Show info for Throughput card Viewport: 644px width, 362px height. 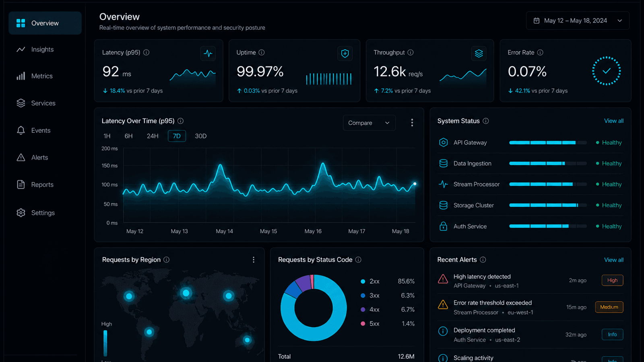411,52
